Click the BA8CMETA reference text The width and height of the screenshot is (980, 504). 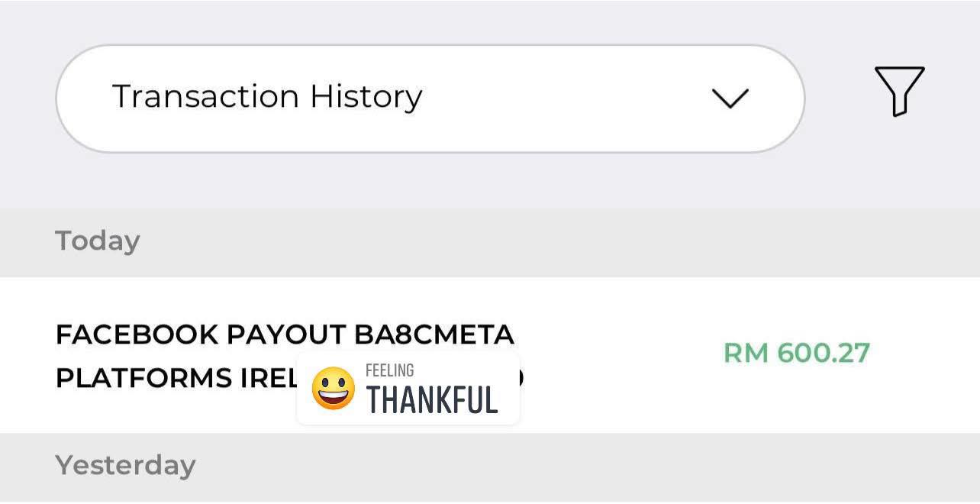point(434,334)
